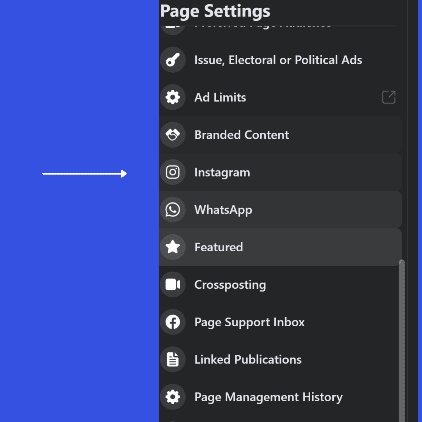Screen dimensions: 422x422
Task: Click the handshake icon for Branded Content
Action: click(173, 135)
